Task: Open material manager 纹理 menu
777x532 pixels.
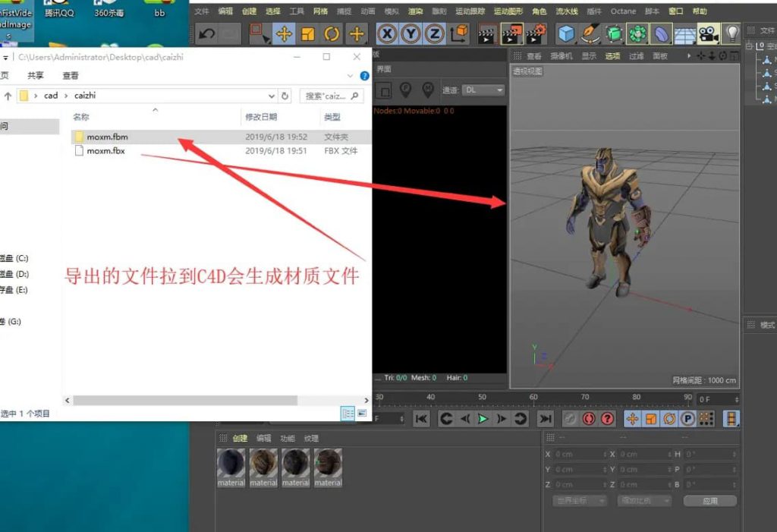Action: pyautogui.click(x=311, y=439)
